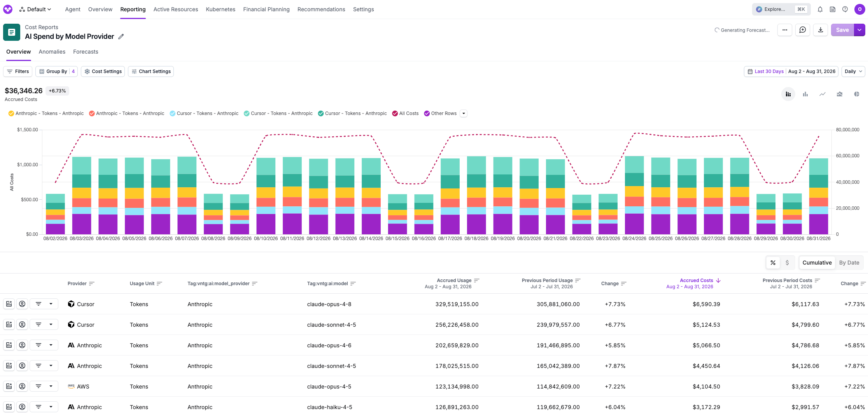Open the documentation icon in header
The width and height of the screenshot is (868, 413).
(x=833, y=9)
